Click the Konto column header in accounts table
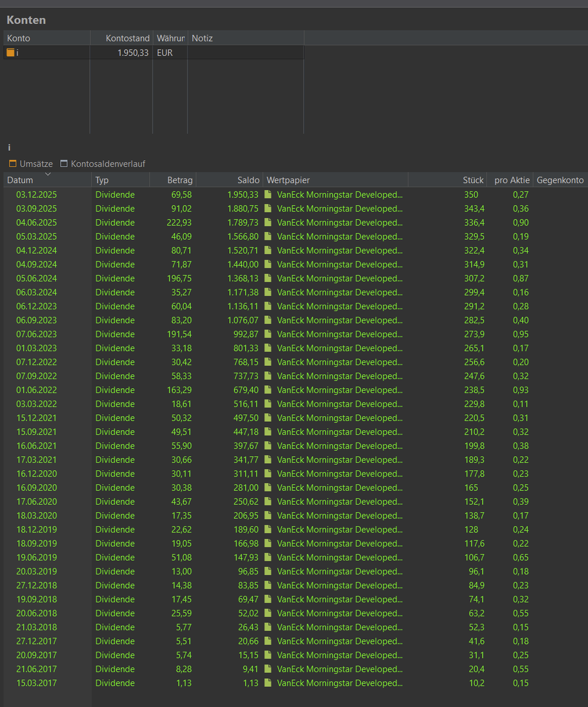Viewport: 588px width, 707px height. 47,38
